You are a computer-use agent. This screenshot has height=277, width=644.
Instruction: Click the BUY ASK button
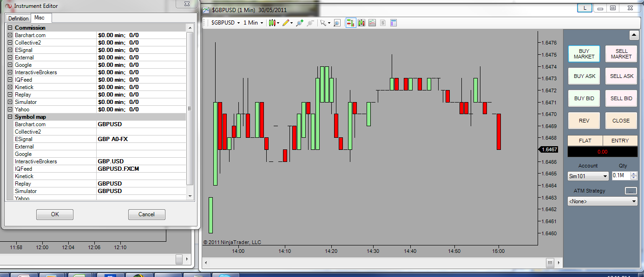click(584, 76)
